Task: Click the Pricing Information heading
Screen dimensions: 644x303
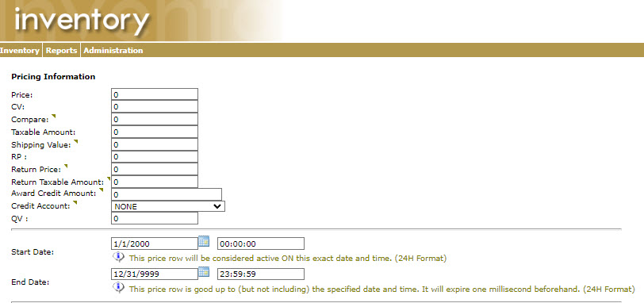Action: click(x=53, y=76)
